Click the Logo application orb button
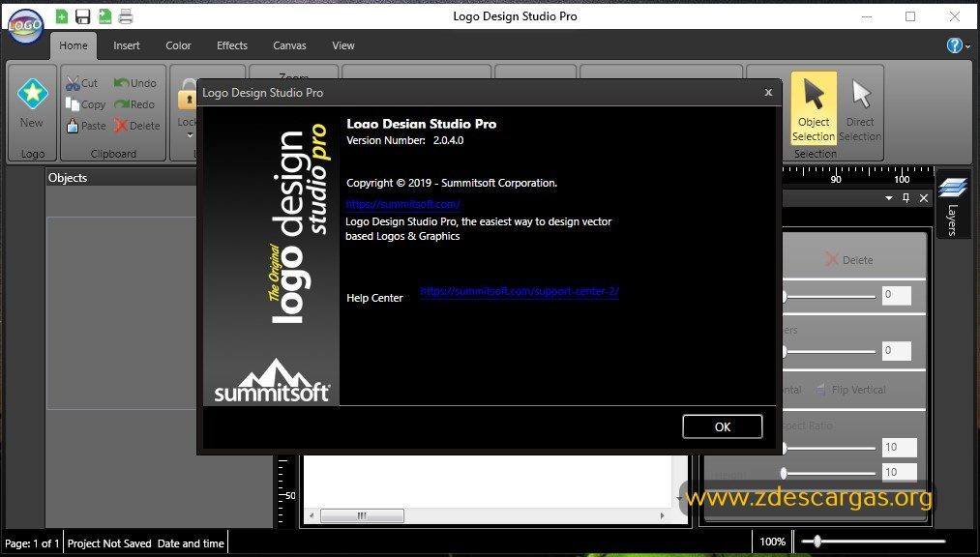 [25, 26]
